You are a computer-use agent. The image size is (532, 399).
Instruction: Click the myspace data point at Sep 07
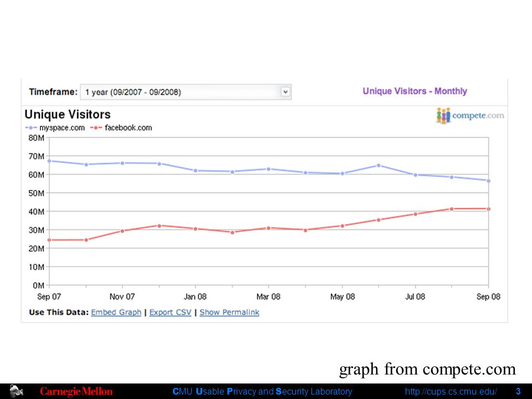(x=49, y=161)
